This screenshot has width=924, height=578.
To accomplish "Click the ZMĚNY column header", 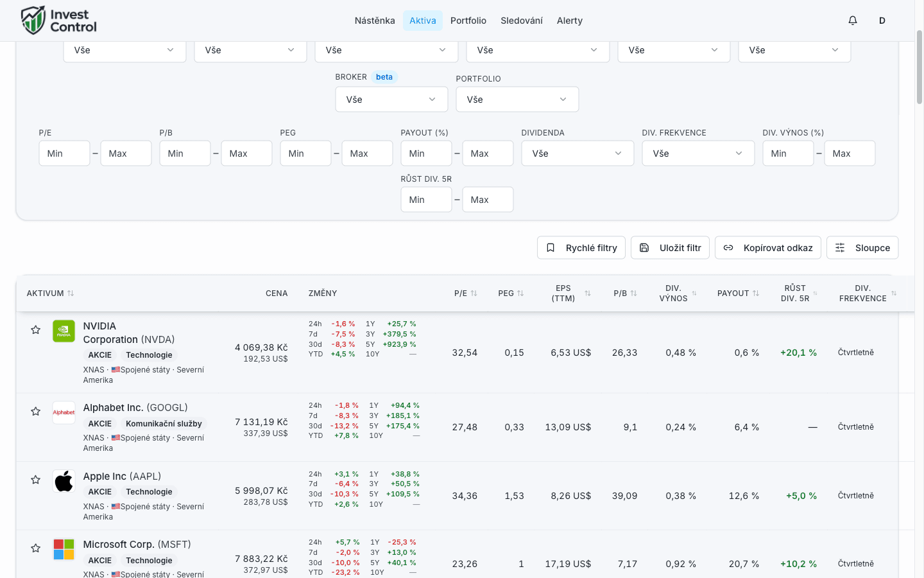I will coord(323,293).
